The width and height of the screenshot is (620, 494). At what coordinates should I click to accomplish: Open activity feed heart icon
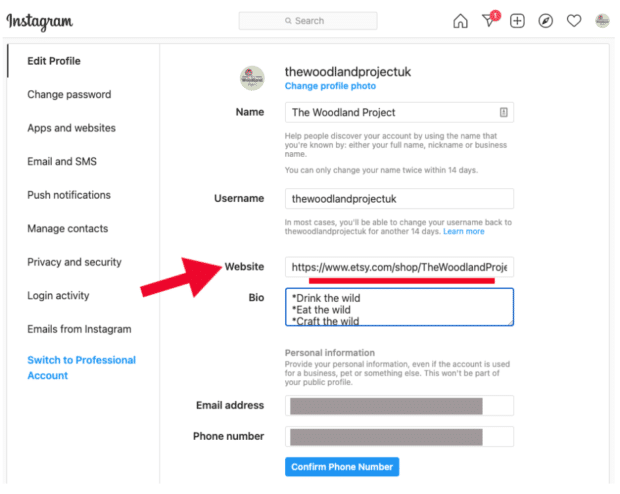574,21
